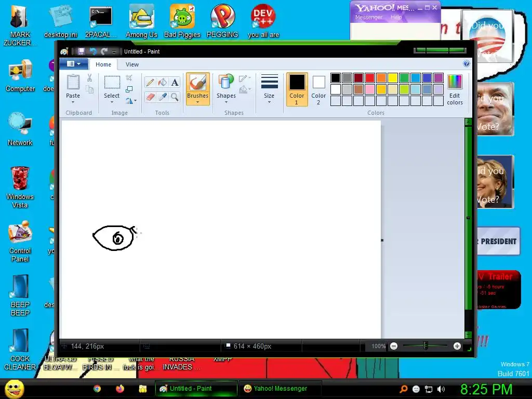Open the Windows Vista recycle bin icon
This screenshot has height=399, width=532.
point(20,187)
